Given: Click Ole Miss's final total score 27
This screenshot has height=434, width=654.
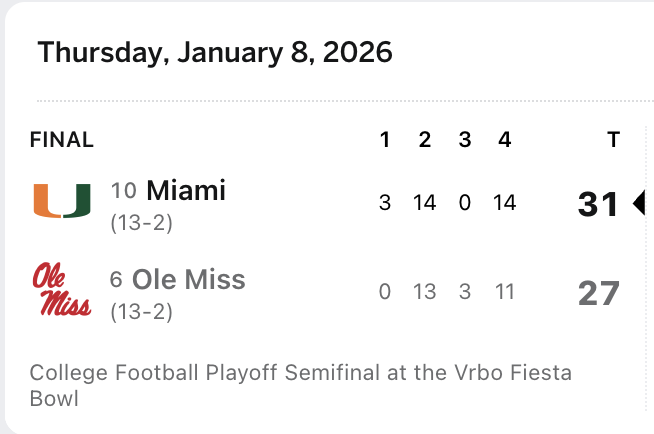Looking at the screenshot, I should tap(599, 293).
